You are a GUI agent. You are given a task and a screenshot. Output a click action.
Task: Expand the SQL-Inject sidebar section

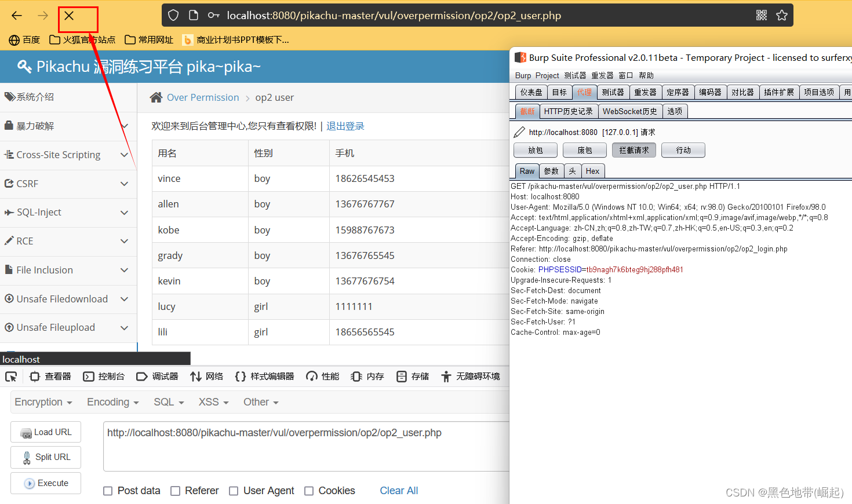pyautogui.click(x=68, y=213)
